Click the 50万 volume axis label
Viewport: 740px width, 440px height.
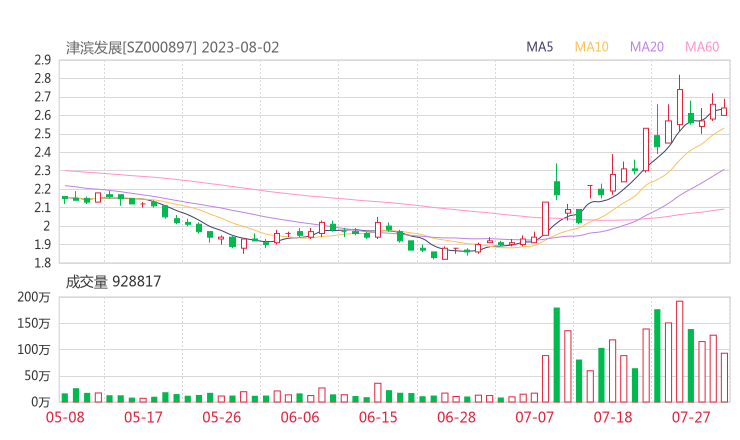coord(37,376)
